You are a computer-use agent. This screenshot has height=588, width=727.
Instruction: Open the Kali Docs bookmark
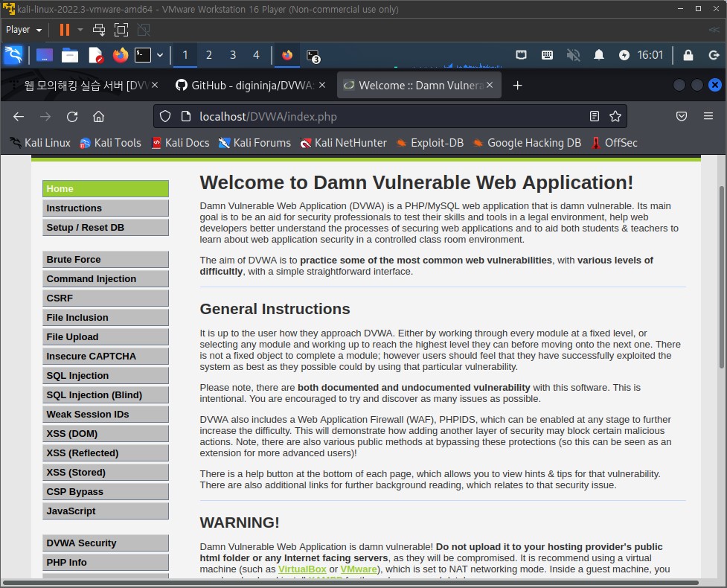[180, 143]
